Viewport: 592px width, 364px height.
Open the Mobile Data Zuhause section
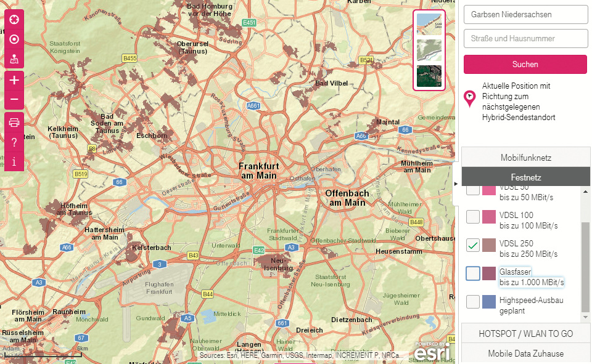525,354
